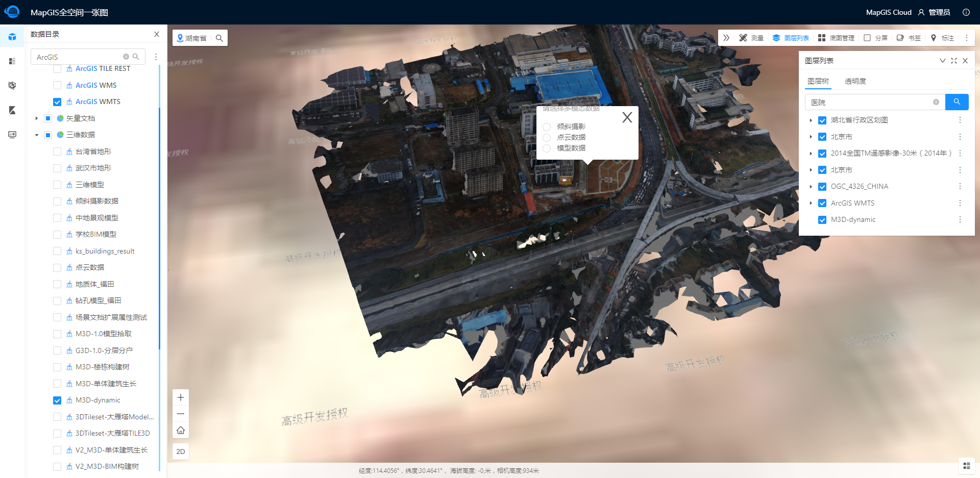Select the 钻孔模型_福田 tree item
980x478 pixels.
pyautogui.click(x=99, y=300)
